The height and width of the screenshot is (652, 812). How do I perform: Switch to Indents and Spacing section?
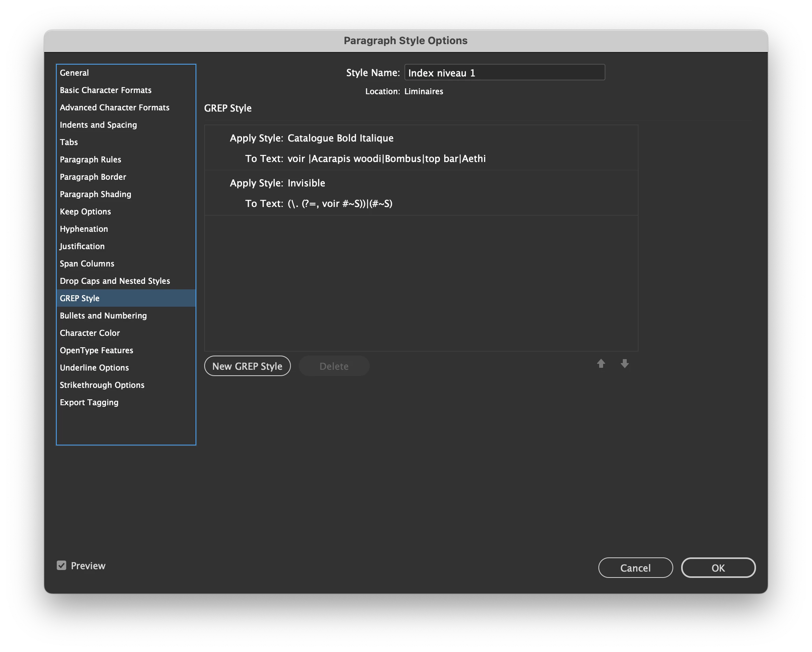[x=99, y=125]
